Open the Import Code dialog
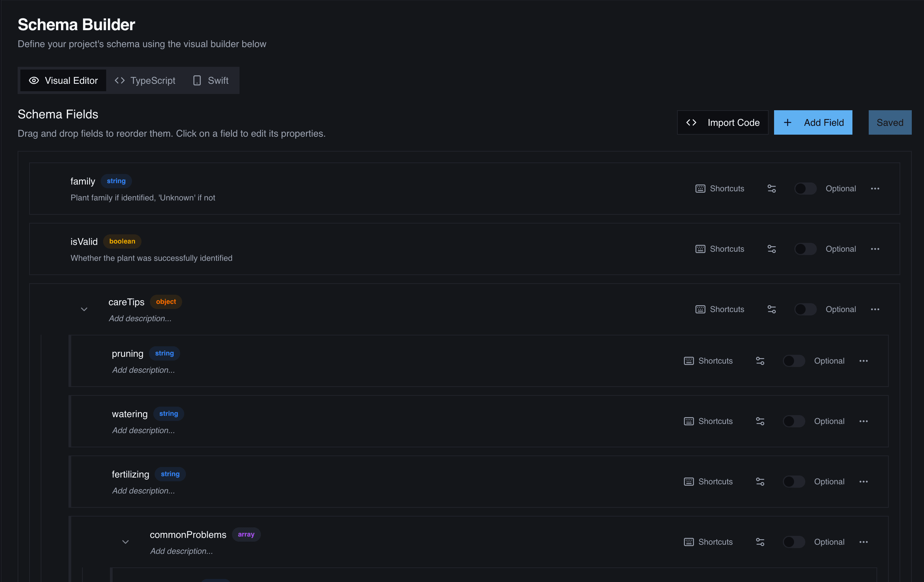 click(723, 122)
